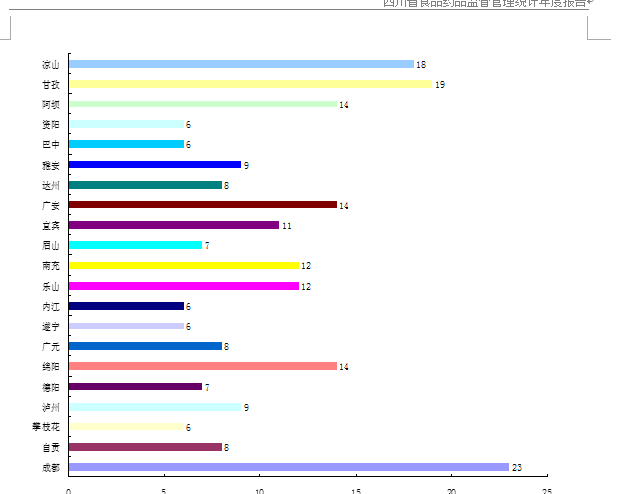The image size is (629, 494).
Task: Select the 凉山 category axis label
Action: click(50, 64)
